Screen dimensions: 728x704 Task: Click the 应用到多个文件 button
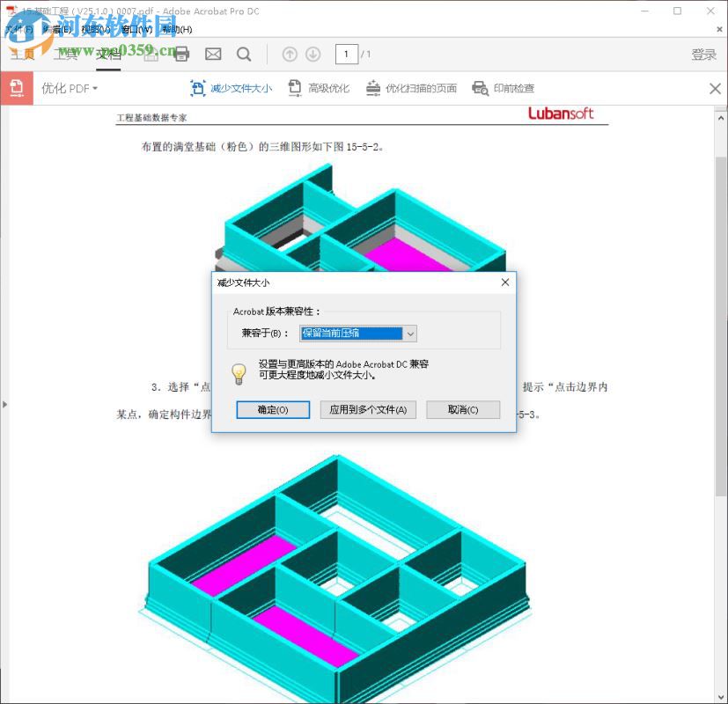(370, 409)
